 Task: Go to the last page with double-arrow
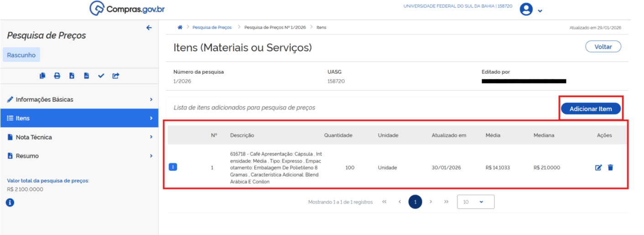pos(446,202)
